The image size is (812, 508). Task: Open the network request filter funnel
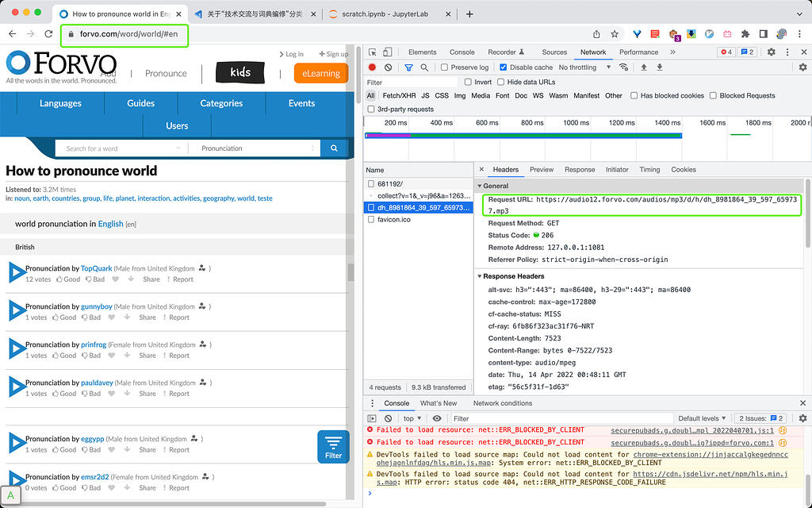[x=408, y=67]
